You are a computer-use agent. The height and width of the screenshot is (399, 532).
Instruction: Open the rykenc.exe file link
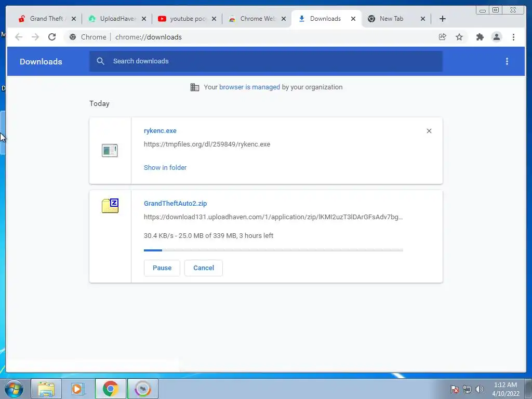(x=160, y=130)
